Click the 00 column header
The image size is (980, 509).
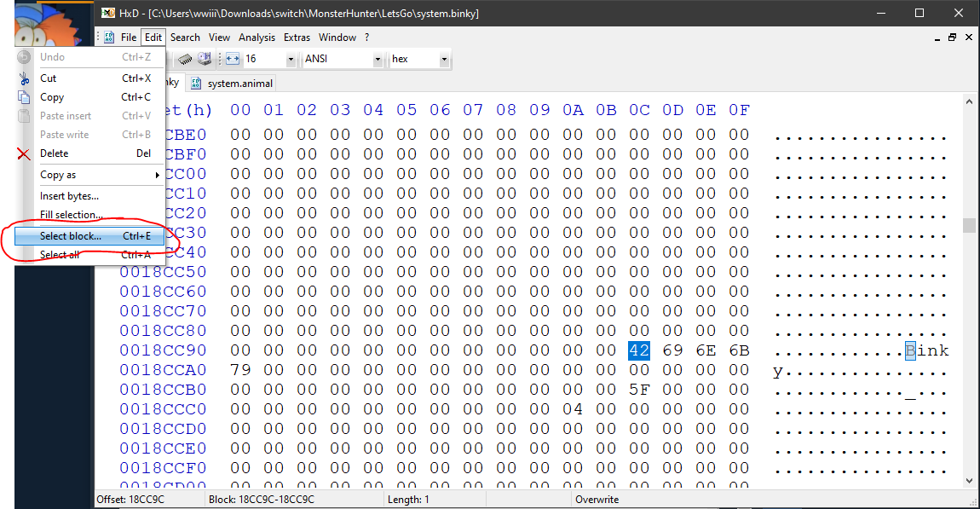(x=240, y=110)
